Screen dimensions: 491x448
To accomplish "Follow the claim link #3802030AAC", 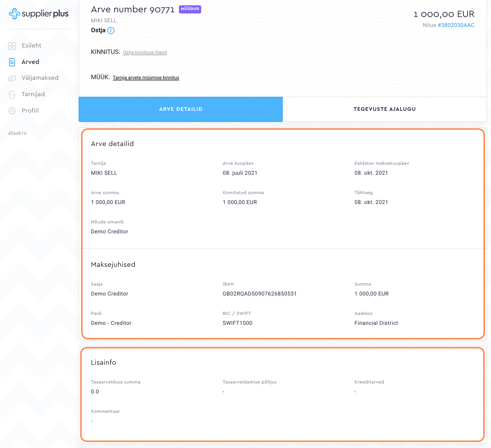I will coord(456,25).
